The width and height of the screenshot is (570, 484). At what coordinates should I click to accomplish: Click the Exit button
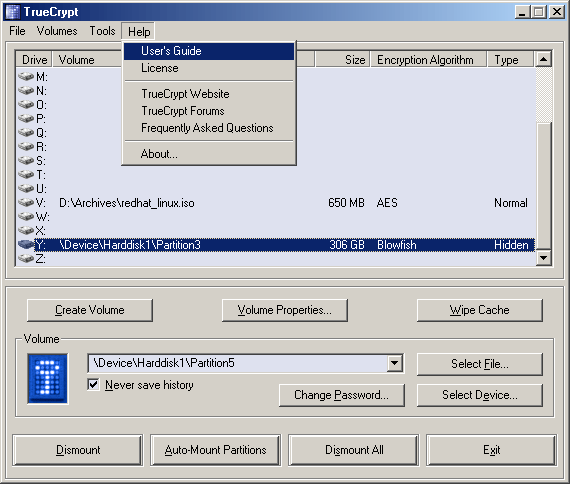491,450
